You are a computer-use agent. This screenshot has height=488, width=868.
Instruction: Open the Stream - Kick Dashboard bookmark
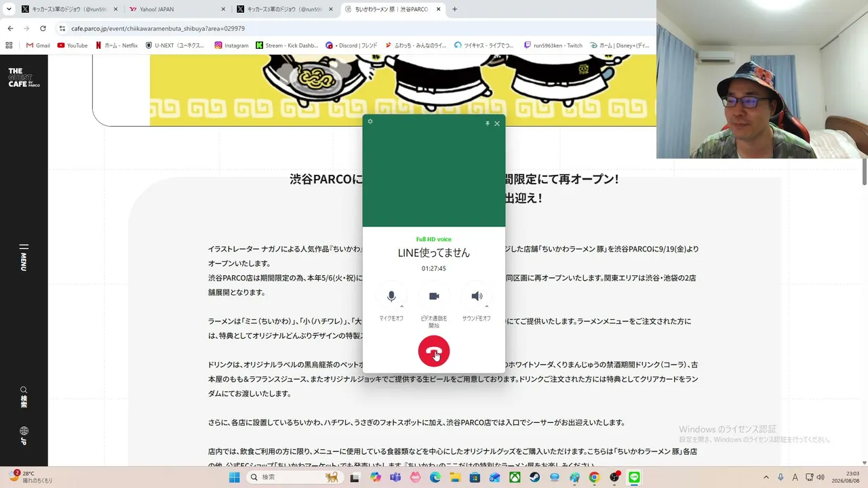(287, 45)
